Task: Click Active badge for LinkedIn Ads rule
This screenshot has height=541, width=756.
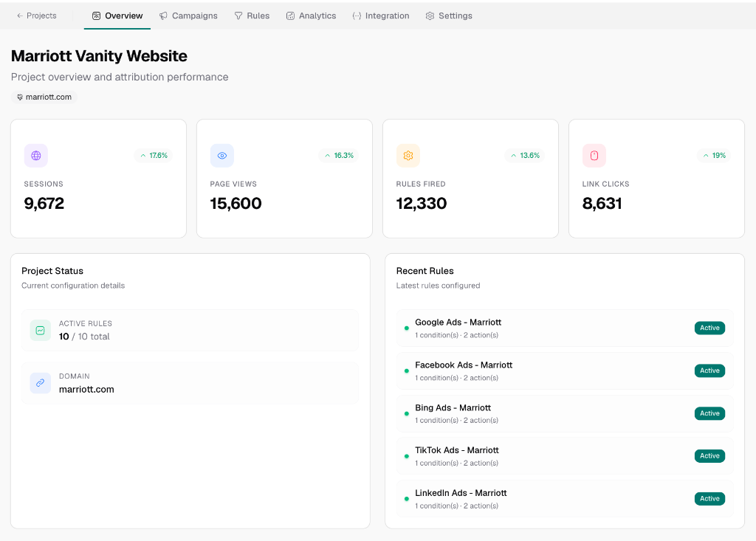Action: point(709,499)
